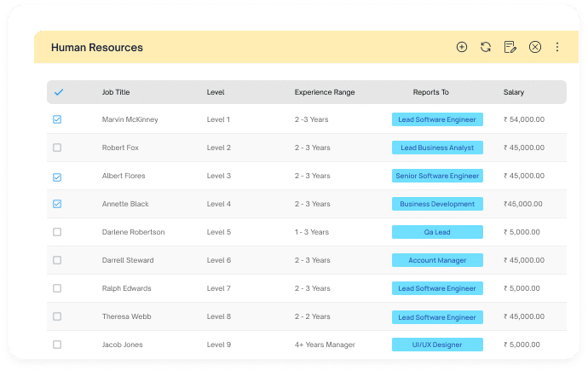Viewport: 588px width, 371px height.
Task: Open the edit note icon
Action: (510, 47)
